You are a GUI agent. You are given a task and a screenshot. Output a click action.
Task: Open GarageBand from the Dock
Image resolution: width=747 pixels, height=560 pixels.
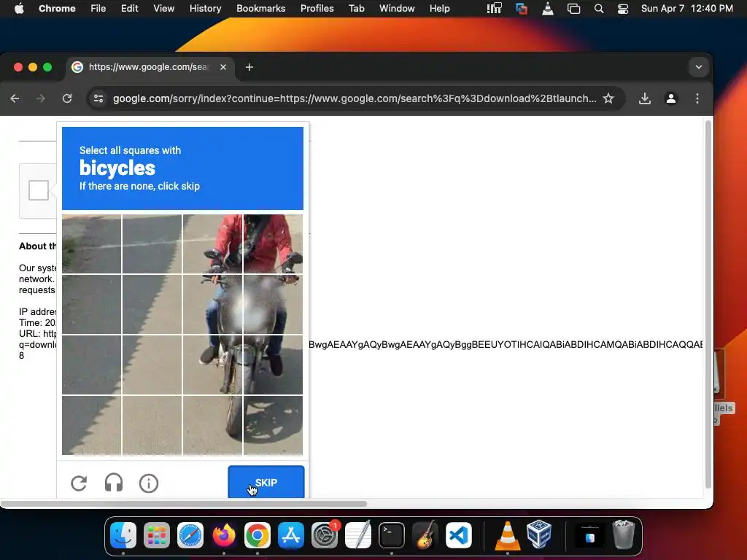coord(425,535)
